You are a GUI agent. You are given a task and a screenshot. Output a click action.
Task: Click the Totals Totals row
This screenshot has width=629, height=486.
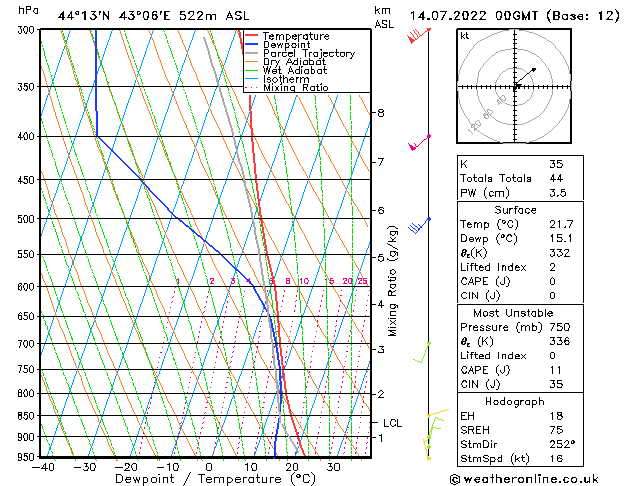click(516, 178)
